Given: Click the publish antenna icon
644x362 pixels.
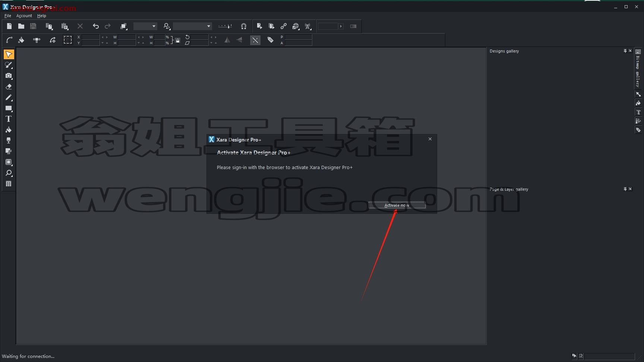Looking at the screenshot, I should coord(308,26).
